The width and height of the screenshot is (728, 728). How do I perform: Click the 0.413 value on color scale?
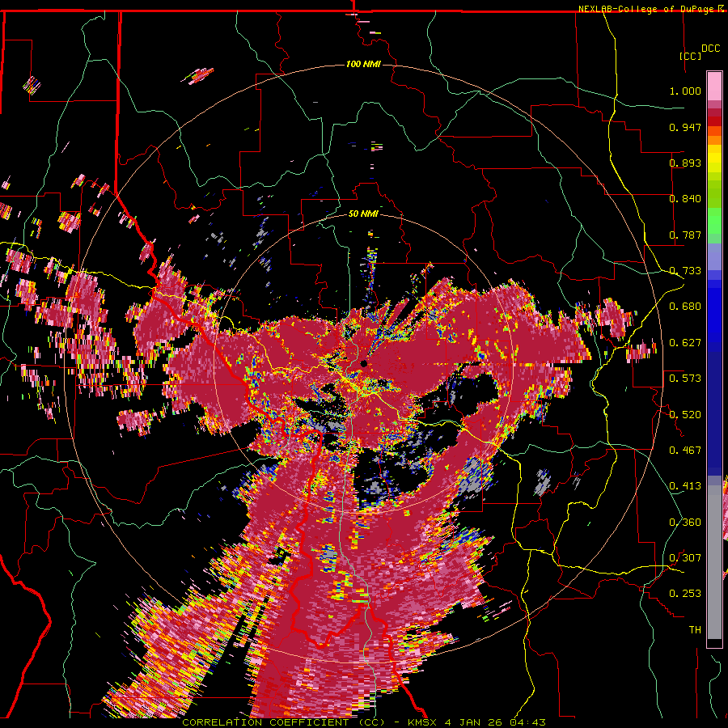tap(685, 486)
